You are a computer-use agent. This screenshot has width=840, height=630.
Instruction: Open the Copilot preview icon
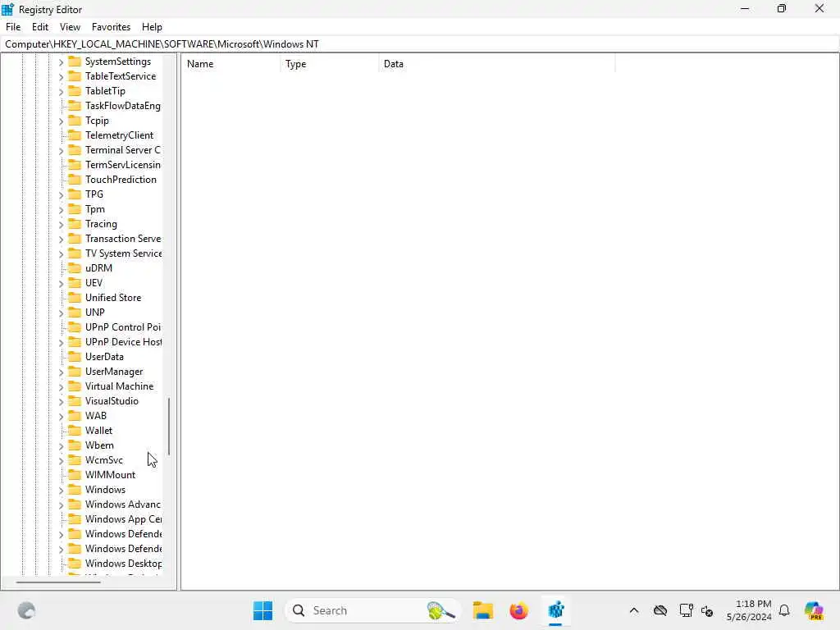(814, 610)
